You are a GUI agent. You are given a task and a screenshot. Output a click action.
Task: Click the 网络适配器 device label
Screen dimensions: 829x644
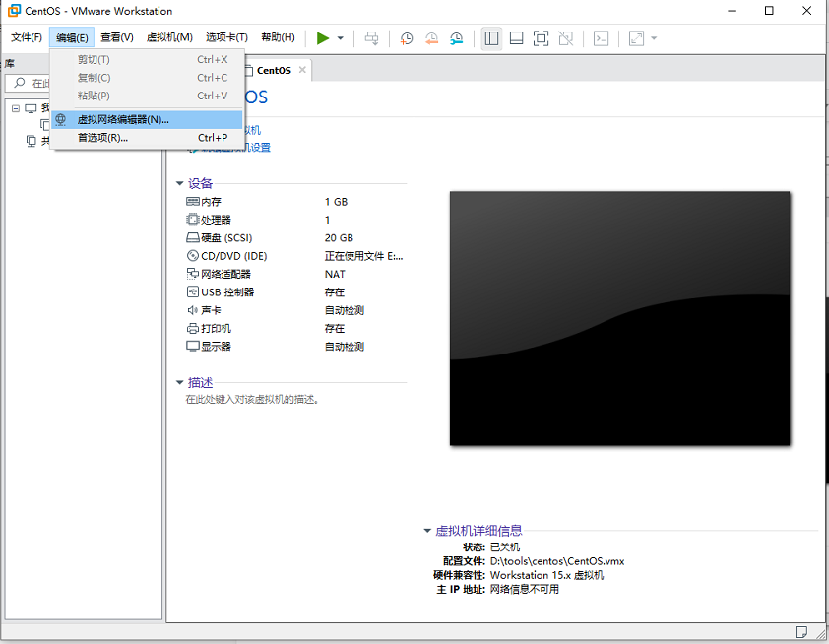pos(225,274)
